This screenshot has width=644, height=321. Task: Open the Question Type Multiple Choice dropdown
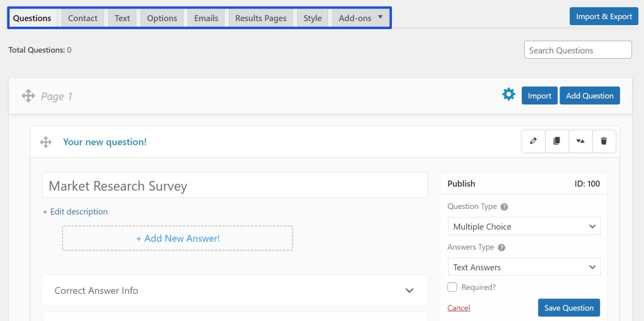pyautogui.click(x=524, y=226)
